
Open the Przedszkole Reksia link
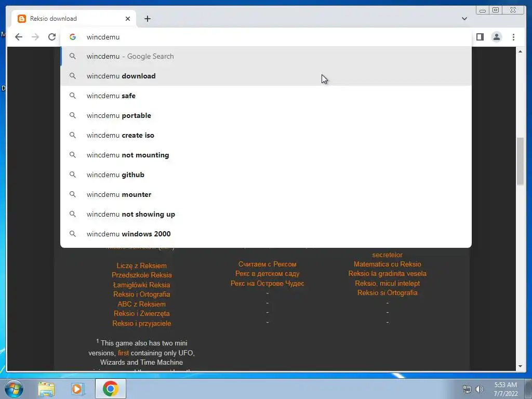coord(141,275)
